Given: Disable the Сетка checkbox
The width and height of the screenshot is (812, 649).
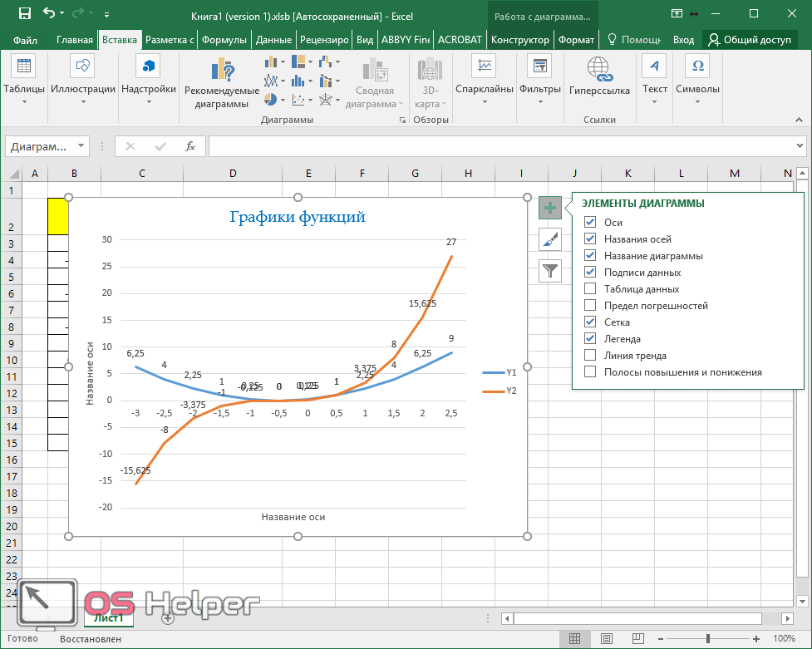Looking at the screenshot, I should [590, 322].
